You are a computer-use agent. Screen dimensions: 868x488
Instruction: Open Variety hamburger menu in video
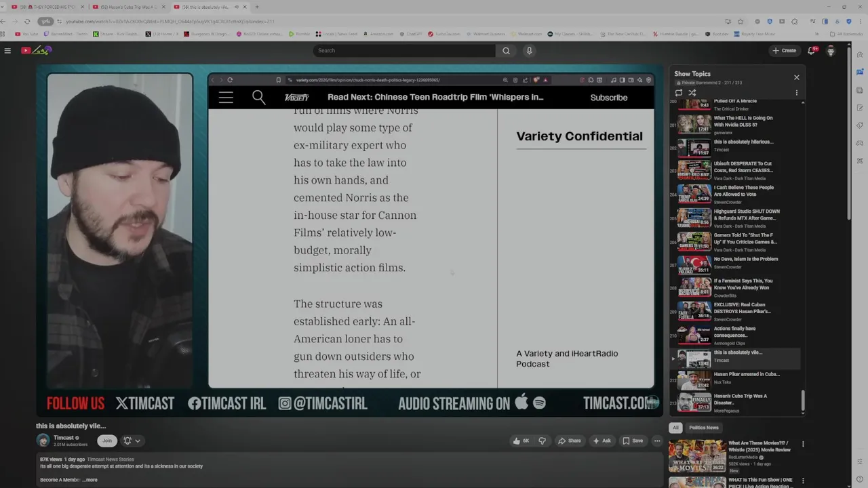click(x=226, y=98)
